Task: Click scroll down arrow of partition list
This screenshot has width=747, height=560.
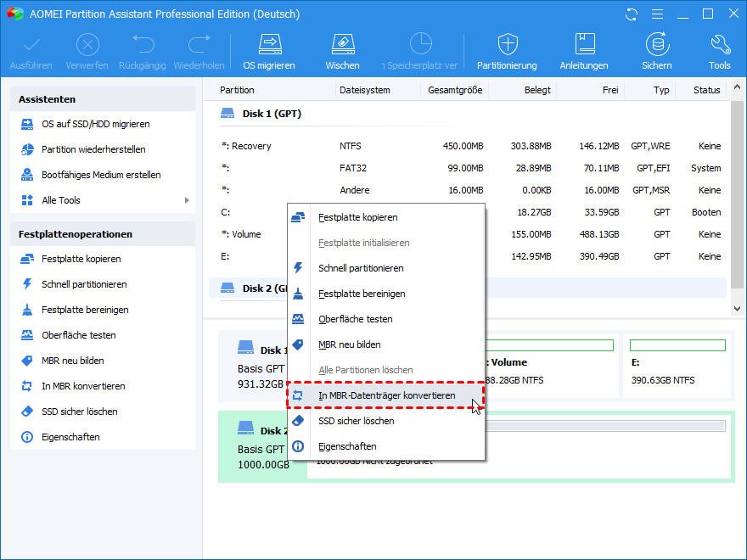Action: pos(737,309)
